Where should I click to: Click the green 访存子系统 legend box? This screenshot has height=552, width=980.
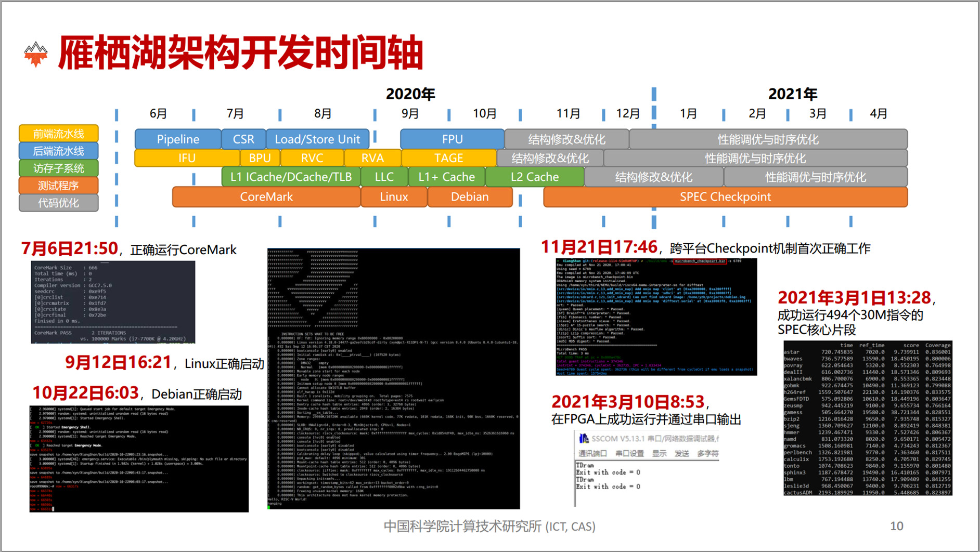point(59,168)
